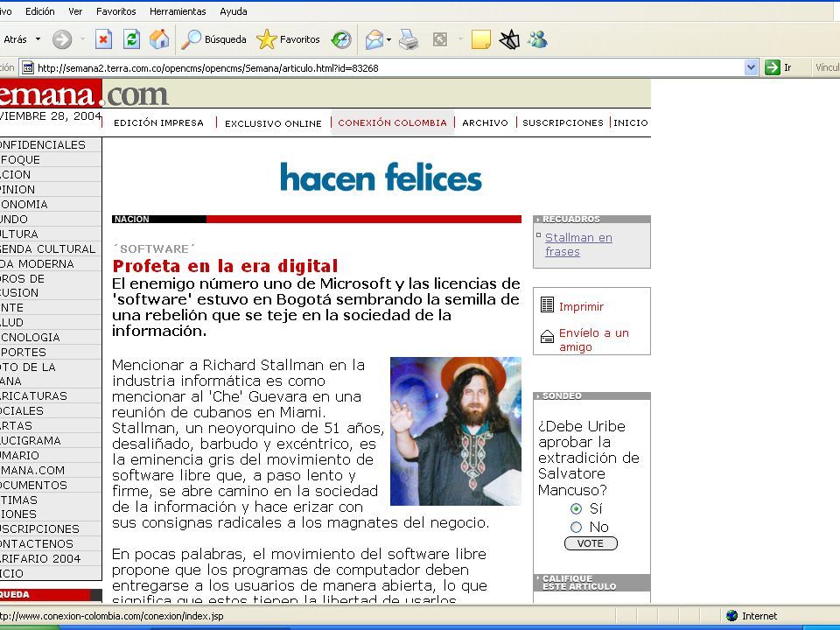
Task: Click the URL address field
Action: (389, 68)
